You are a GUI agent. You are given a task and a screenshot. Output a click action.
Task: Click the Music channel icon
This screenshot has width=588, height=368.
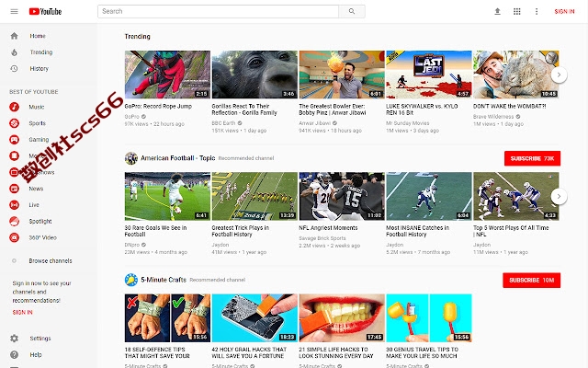(x=15, y=107)
